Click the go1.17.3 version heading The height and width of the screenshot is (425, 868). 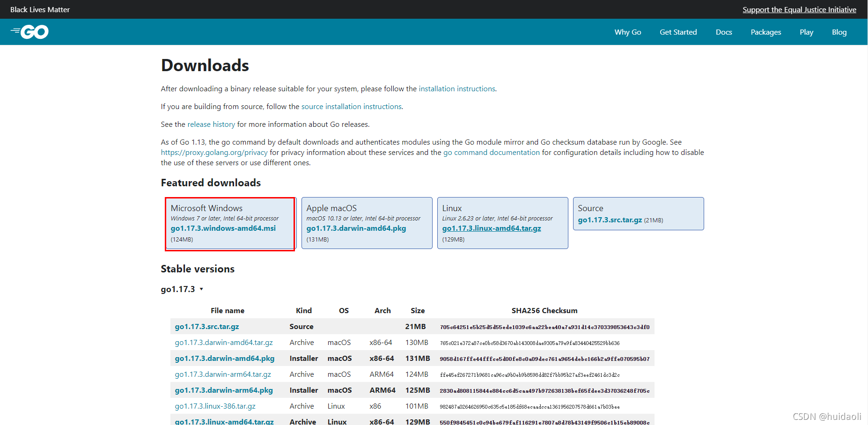click(177, 289)
